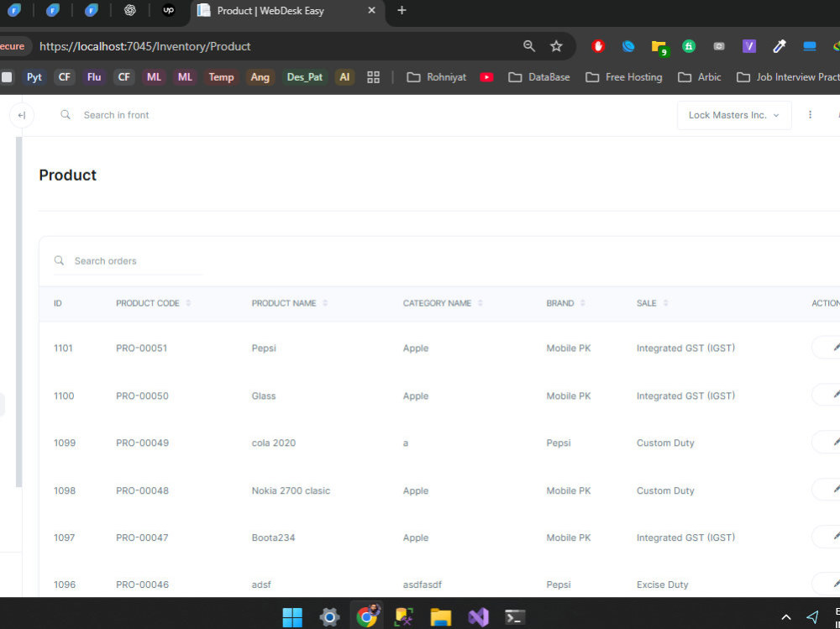Activate the eyedropper color picker extension

coord(779,47)
